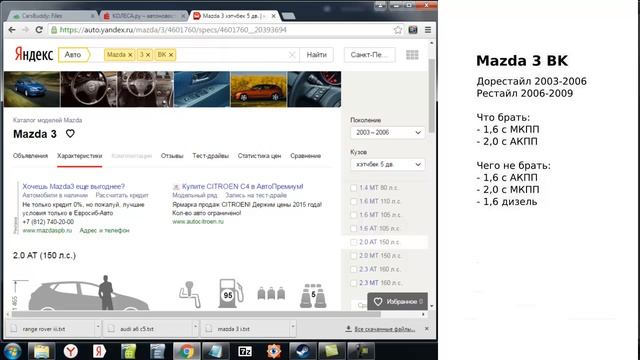This screenshot has height=360, width=640.
Task: Switch to the Объявления tab
Action: [30, 156]
